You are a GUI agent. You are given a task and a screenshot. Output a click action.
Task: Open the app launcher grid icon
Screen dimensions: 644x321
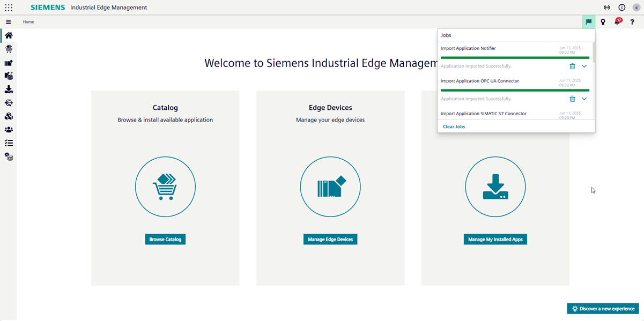click(9, 8)
